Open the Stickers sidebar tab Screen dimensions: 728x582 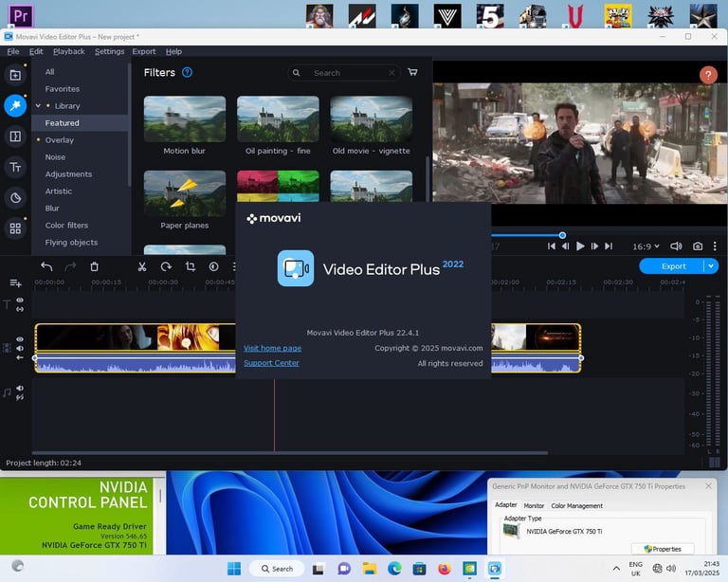(15, 198)
